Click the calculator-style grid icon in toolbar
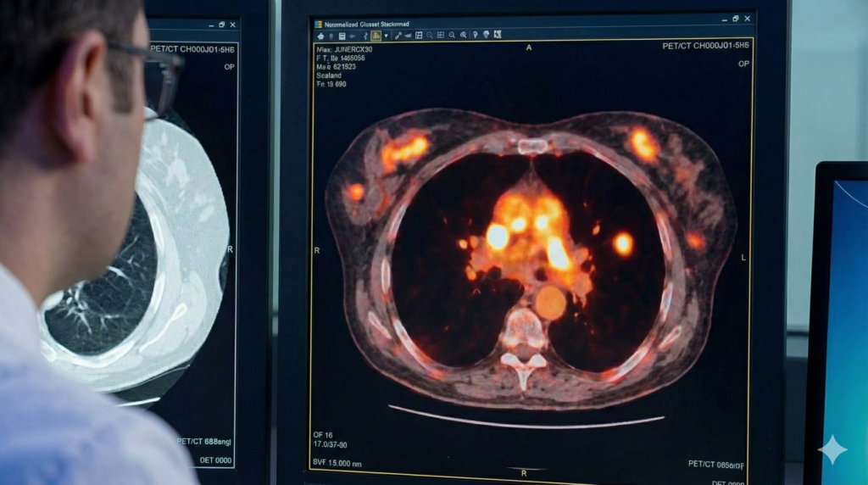Screen dimensions: 868x485 pyautogui.click(x=342, y=36)
